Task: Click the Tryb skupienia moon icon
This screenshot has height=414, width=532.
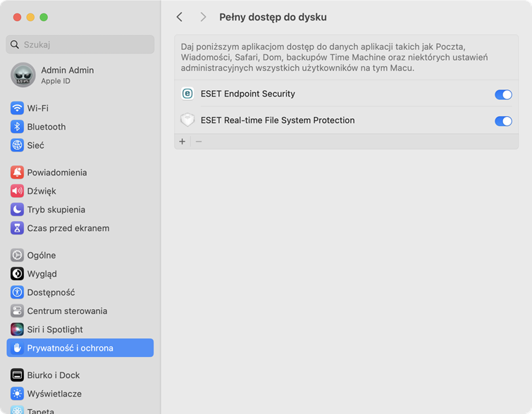Action: (x=17, y=210)
